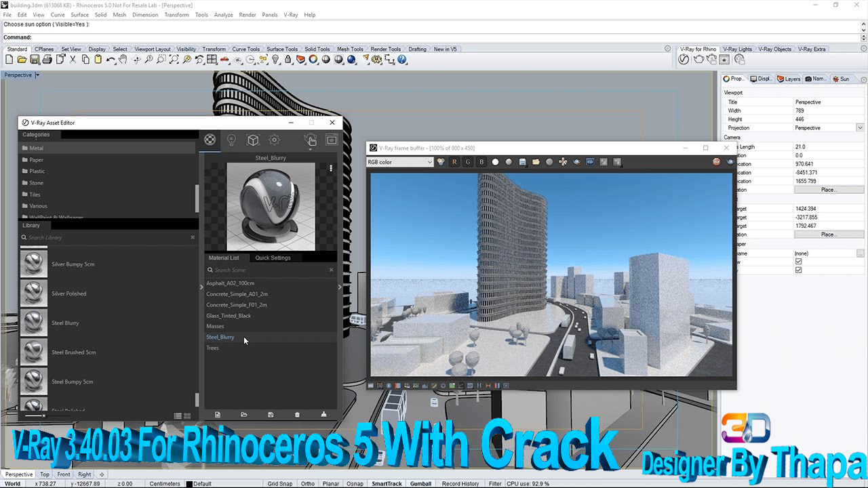Open the Lights tab icon in Asset Editor
Viewport: 868px width, 488px height.
[231, 140]
